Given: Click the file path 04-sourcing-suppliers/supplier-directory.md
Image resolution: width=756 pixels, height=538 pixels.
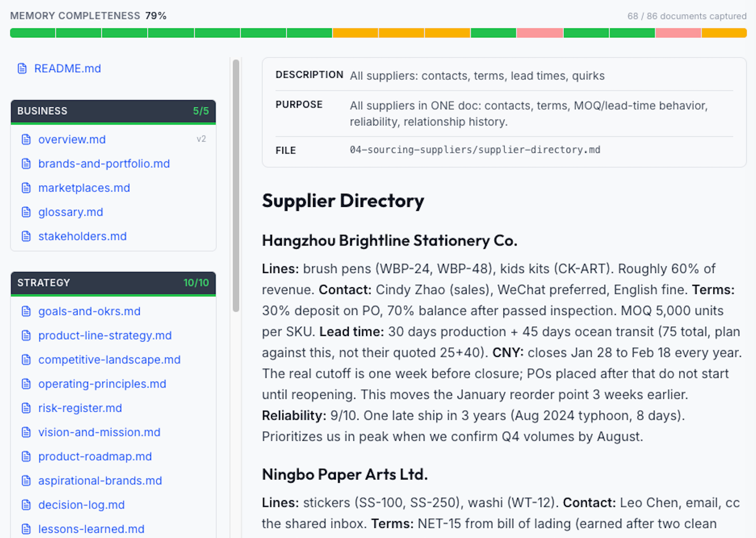Looking at the screenshot, I should (475, 150).
